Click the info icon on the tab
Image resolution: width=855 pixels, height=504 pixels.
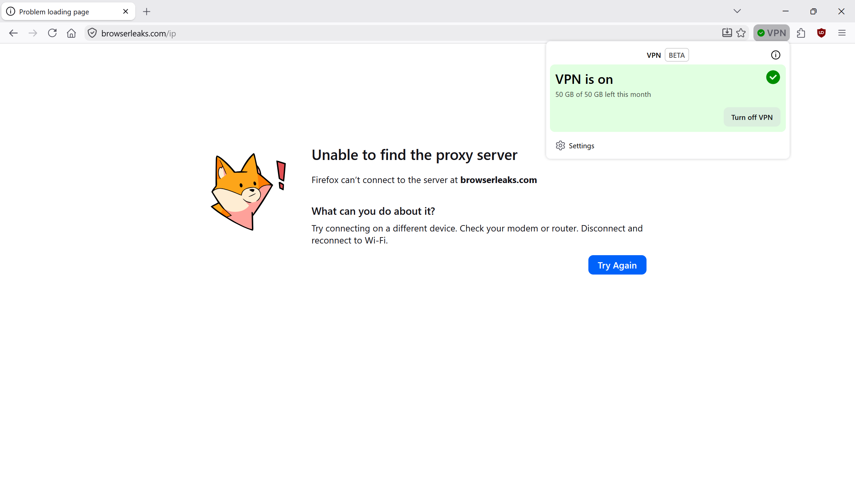(11, 12)
